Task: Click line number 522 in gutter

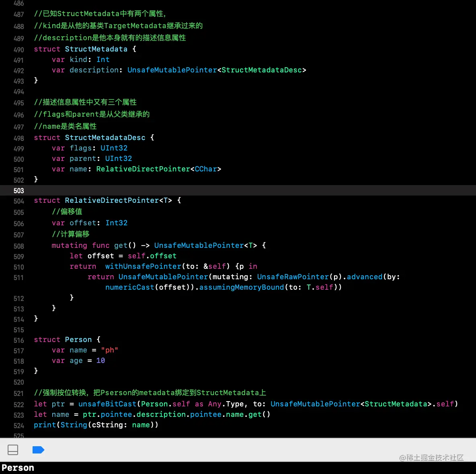Action: coord(18,405)
